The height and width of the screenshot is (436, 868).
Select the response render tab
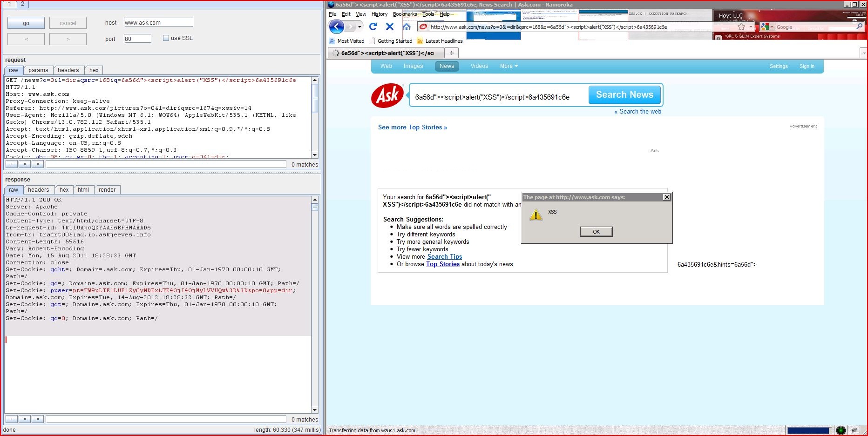107,190
